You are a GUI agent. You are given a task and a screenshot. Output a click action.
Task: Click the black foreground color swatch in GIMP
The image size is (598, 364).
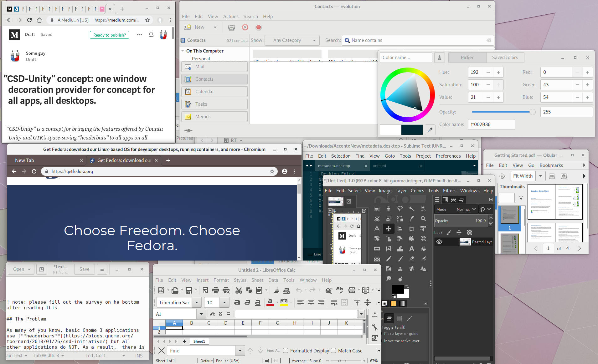398,289
